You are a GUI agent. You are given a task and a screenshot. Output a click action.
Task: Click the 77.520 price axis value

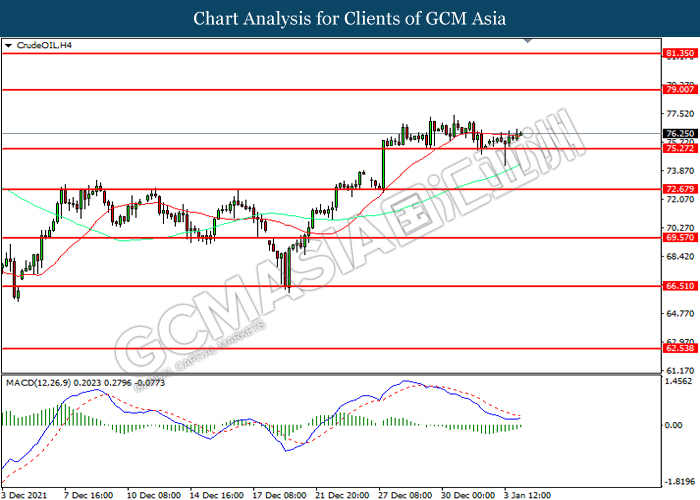pyautogui.click(x=680, y=114)
